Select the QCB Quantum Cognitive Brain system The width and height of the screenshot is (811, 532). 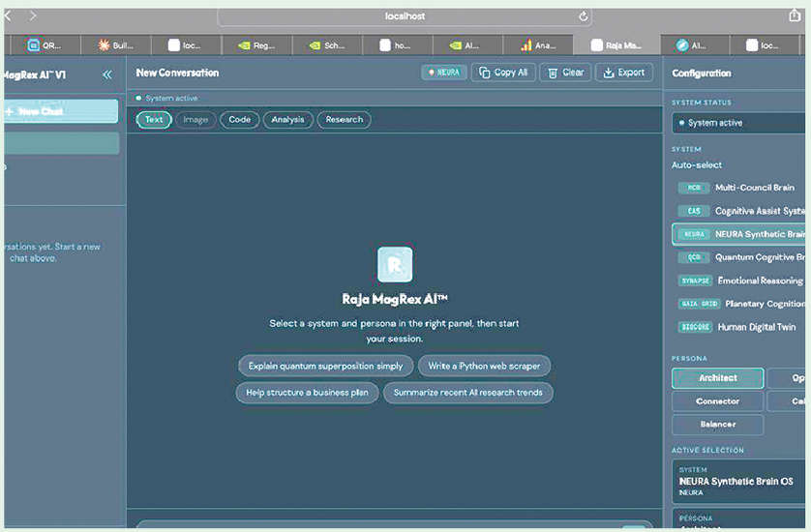click(740, 257)
